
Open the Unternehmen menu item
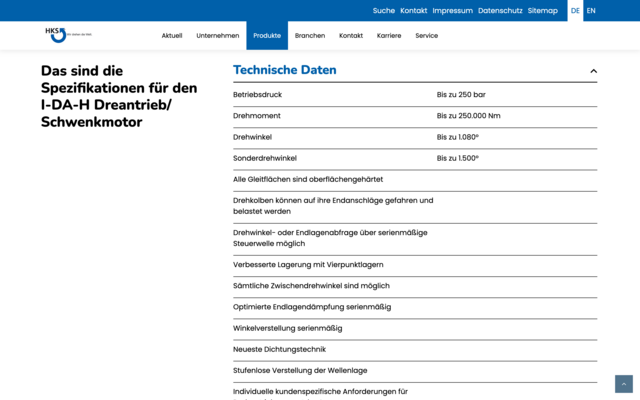click(218, 36)
